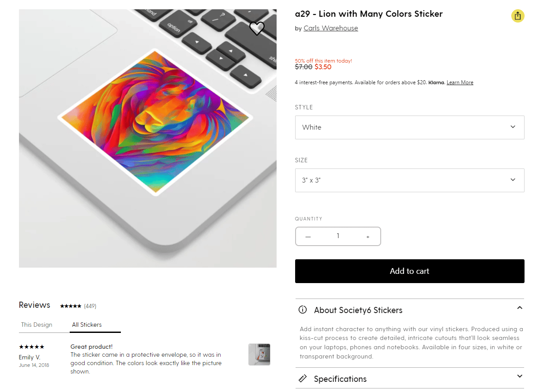Click Klarna Learn More link
This screenshot has width=536, height=392.
[460, 82]
